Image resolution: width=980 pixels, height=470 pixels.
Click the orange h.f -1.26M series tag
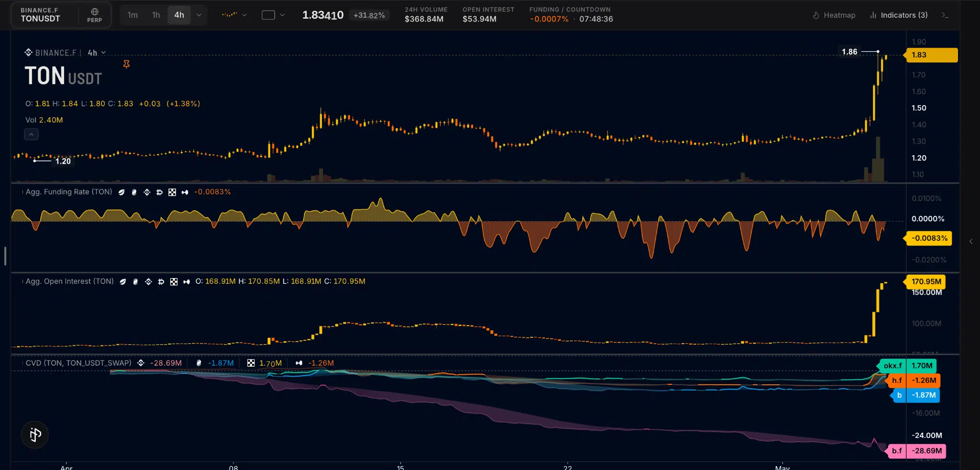913,380
